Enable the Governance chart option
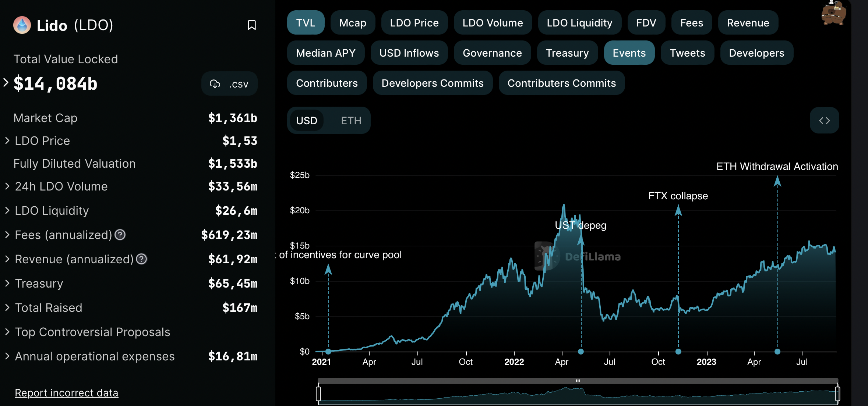This screenshot has height=406, width=868. (492, 53)
